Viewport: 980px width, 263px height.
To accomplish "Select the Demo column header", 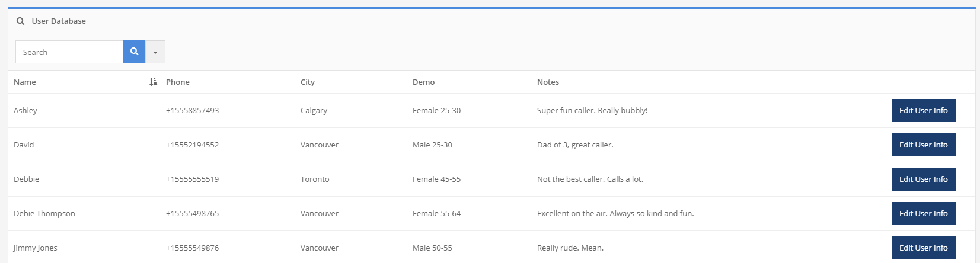I will click(423, 82).
